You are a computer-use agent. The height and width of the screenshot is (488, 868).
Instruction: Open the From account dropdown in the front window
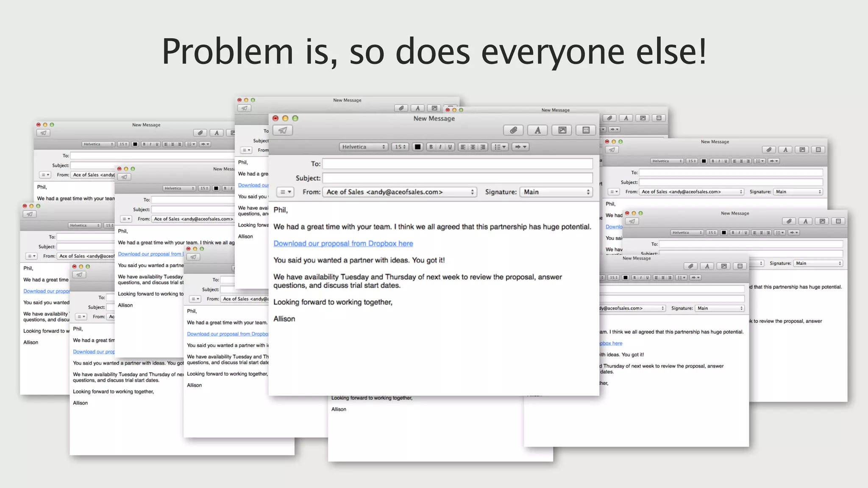pyautogui.click(x=400, y=192)
